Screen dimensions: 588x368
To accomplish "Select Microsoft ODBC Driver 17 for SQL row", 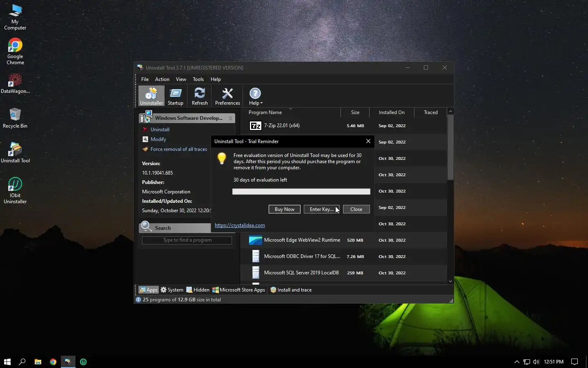I will 343,256.
